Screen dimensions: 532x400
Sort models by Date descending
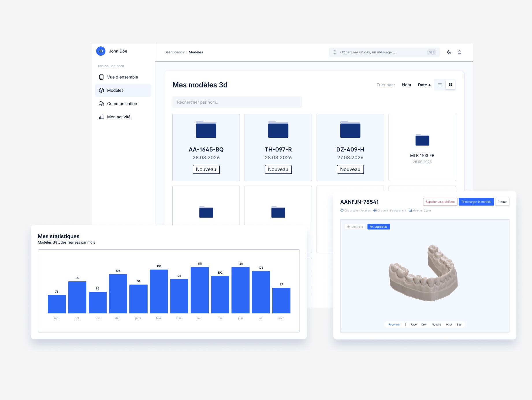[424, 85]
